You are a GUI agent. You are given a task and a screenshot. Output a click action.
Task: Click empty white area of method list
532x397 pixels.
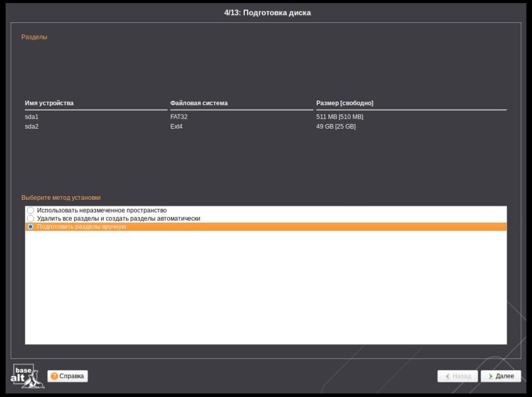(x=265, y=291)
